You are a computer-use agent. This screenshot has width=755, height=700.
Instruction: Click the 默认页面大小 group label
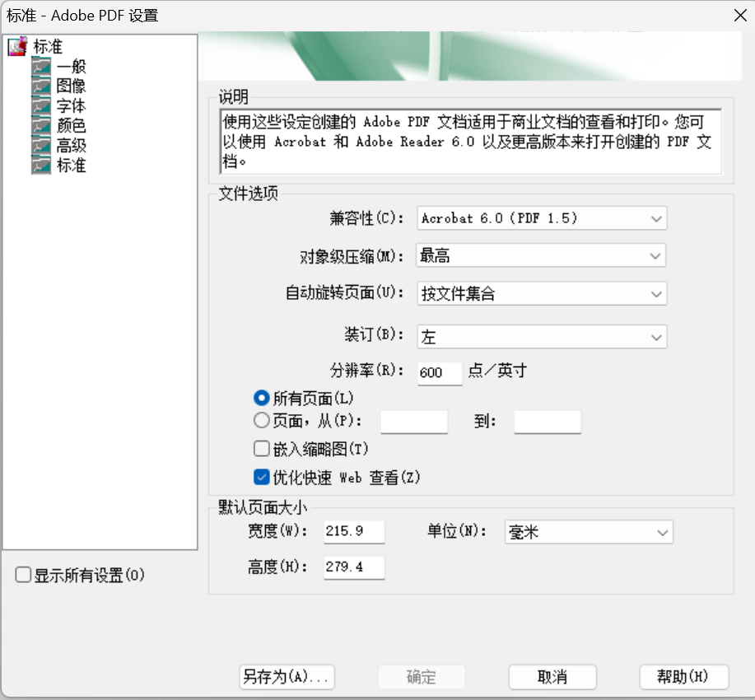(x=263, y=506)
